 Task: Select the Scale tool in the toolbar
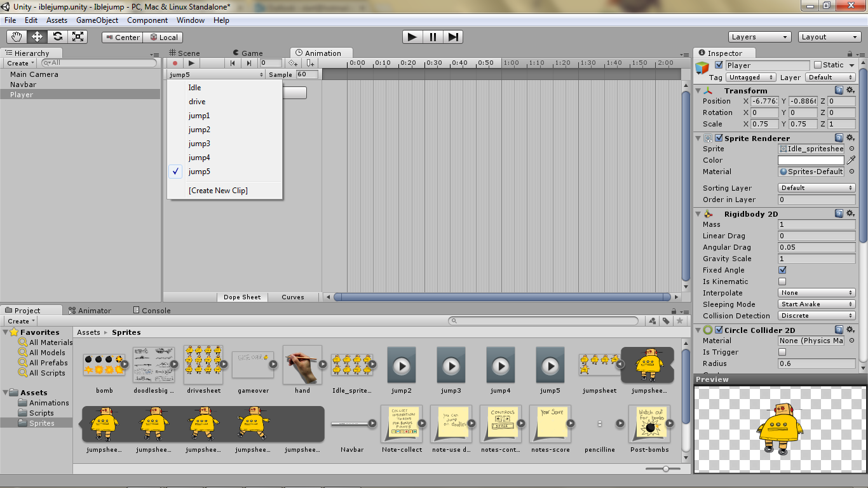coord(78,36)
